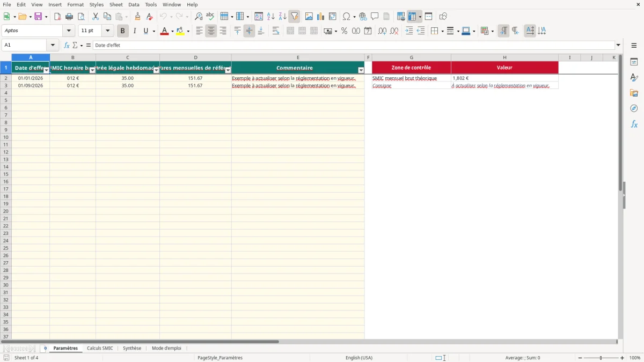Open the Date d'effet column filter dropdown
The image size is (644, 362).
46,70
